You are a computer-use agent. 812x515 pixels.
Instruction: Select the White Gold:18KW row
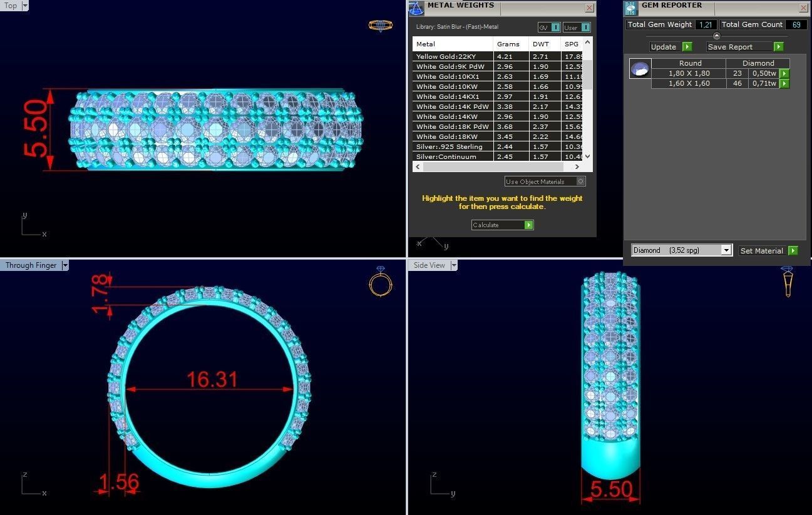pyautogui.click(x=498, y=136)
